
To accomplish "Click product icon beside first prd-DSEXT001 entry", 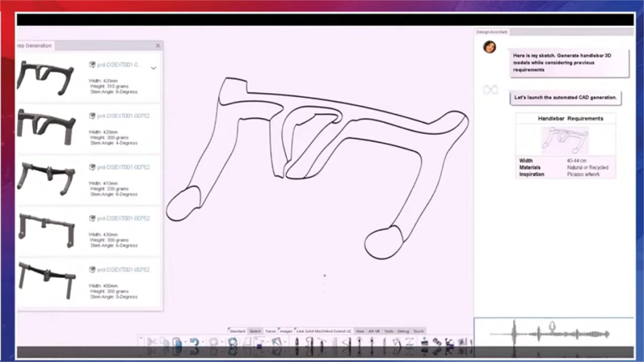I will [x=92, y=64].
